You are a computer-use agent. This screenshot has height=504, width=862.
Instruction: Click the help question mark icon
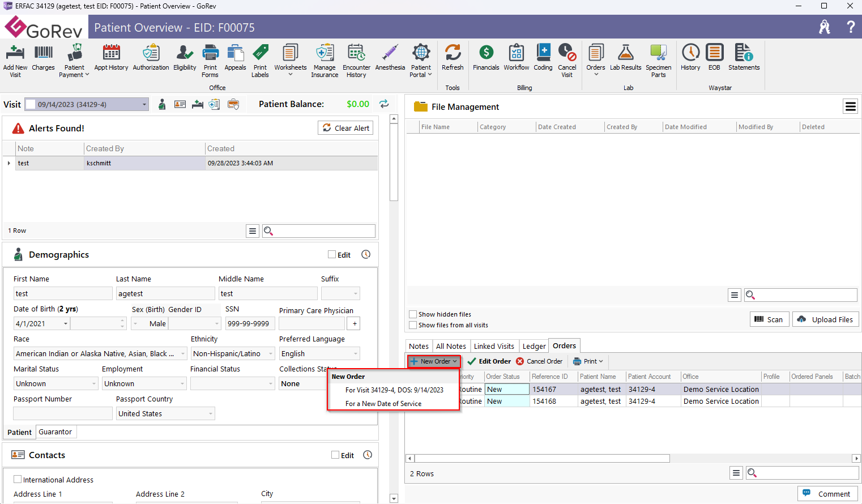click(x=851, y=27)
